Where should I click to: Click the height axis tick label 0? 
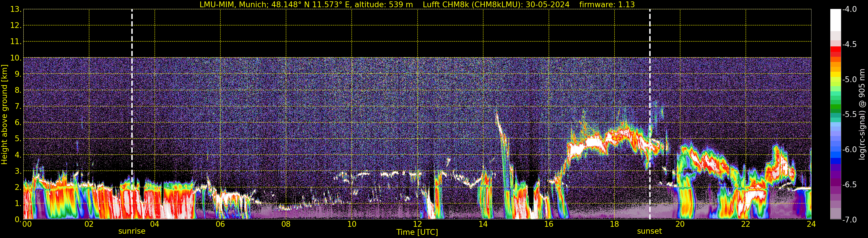click(18, 220)
